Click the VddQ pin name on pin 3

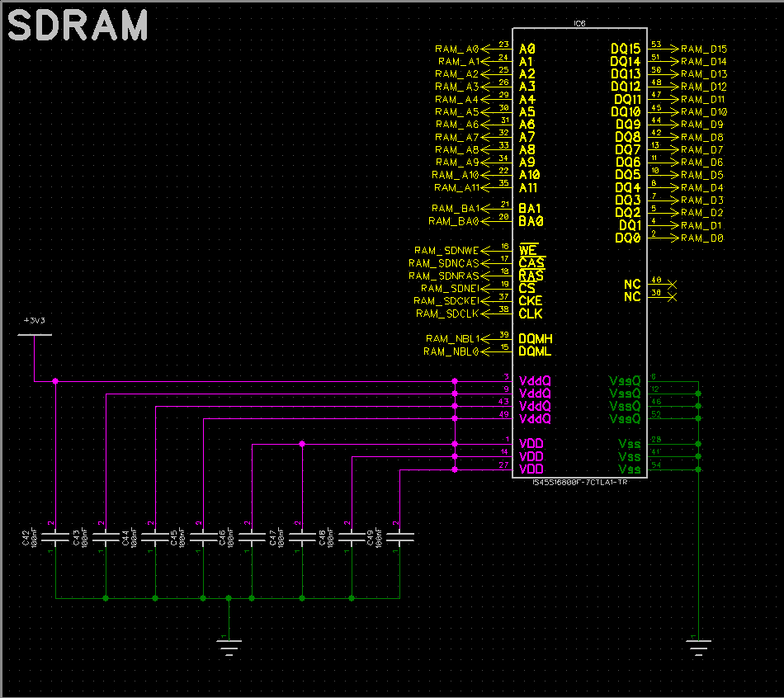coord(535,381)
